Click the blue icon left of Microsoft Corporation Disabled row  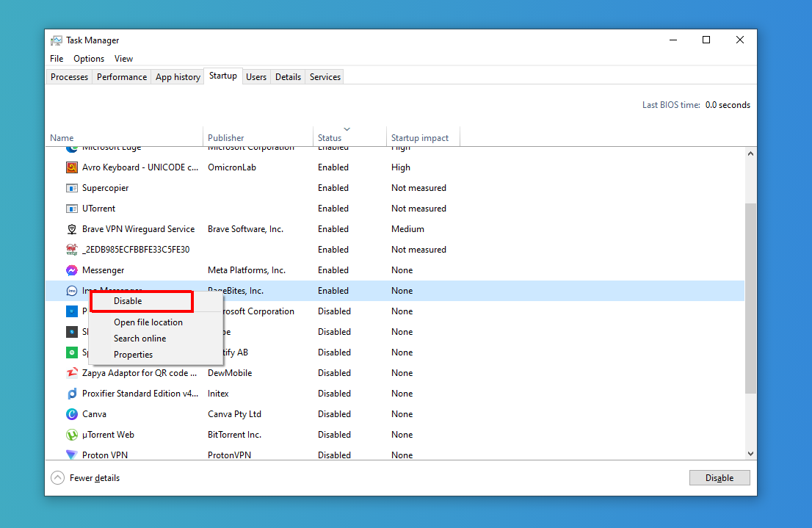[x=72, y=311]
